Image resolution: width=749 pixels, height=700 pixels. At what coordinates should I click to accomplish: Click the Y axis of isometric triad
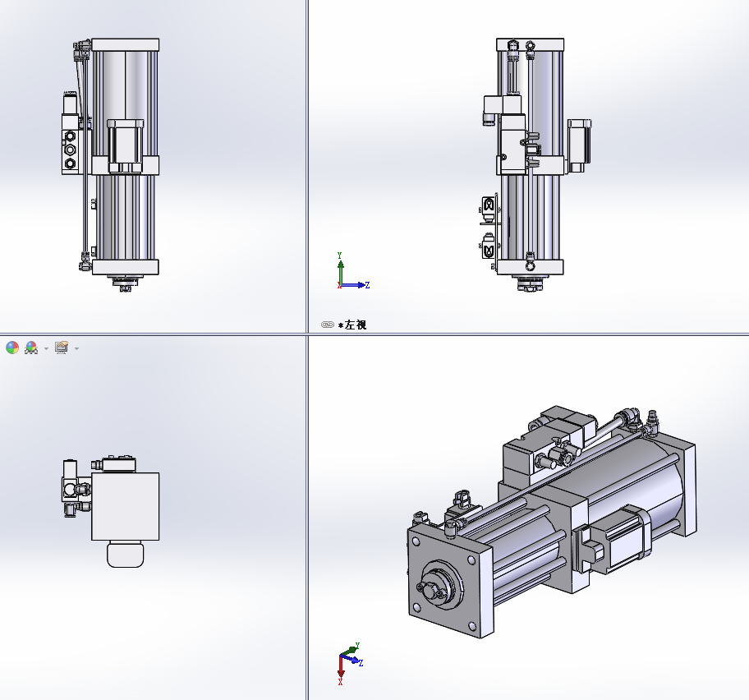click(x=350, y=650)
